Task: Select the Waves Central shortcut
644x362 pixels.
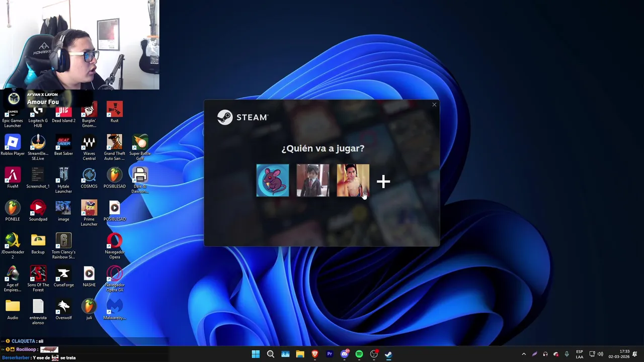Action: [89, 148]
